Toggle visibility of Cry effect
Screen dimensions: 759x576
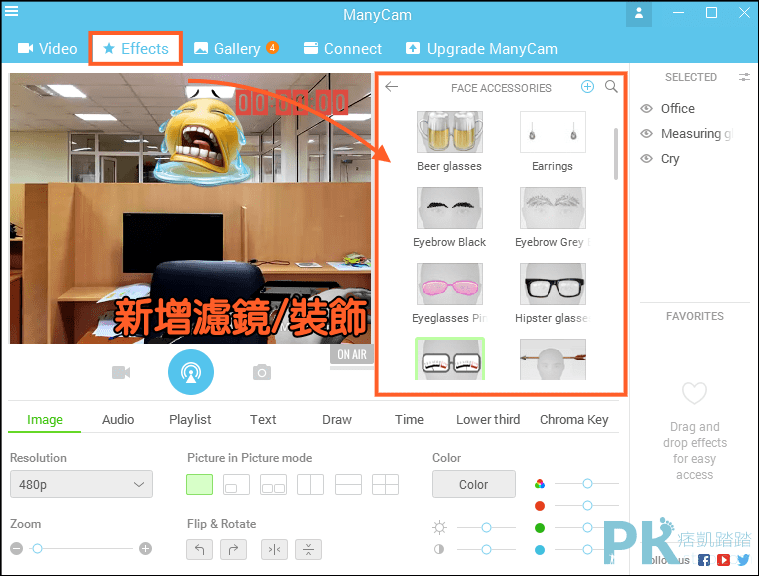pos(647,159)
